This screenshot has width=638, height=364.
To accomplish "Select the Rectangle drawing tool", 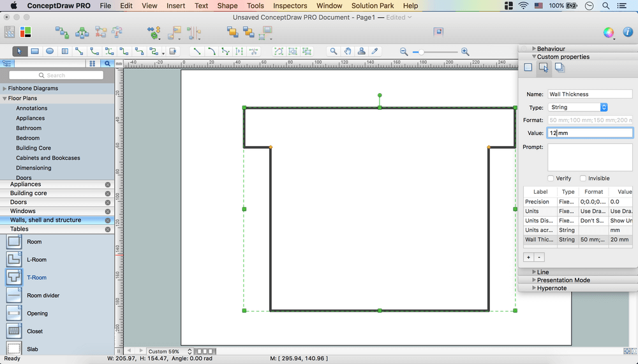I will (34, 51).
